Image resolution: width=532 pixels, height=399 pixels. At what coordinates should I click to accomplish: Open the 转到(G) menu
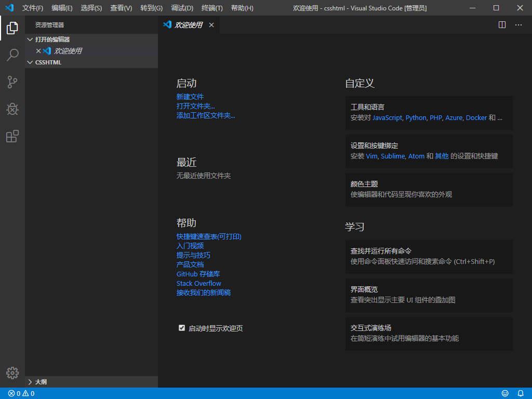click(151, 8)
